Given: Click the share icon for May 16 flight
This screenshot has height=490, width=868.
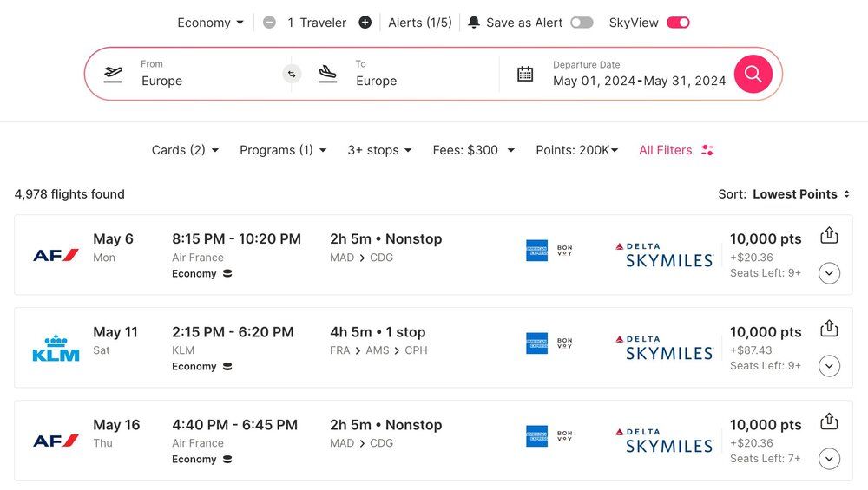Looking at the screenshot, I should pos(829,421).
